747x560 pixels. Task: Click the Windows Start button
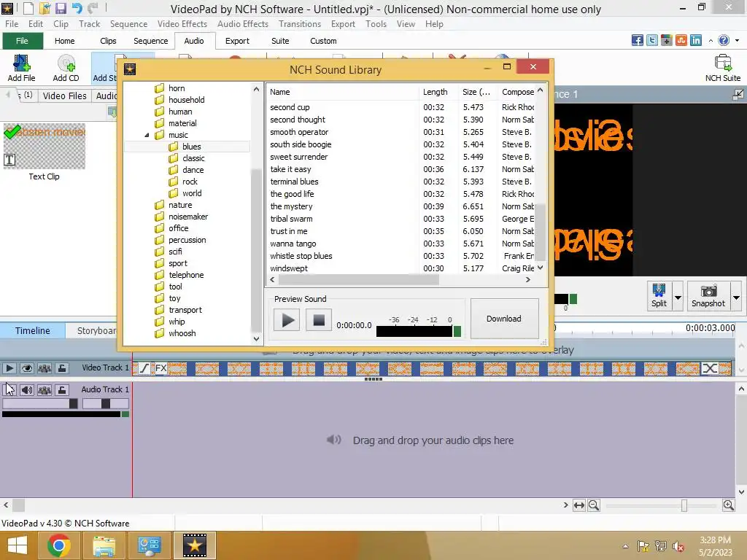coord(18,545)
